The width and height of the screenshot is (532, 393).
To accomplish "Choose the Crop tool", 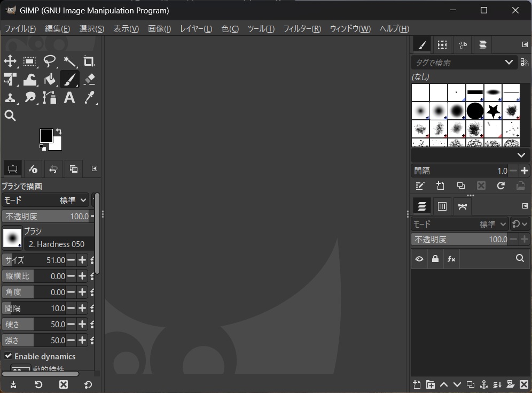I will [x=89, y=61].
